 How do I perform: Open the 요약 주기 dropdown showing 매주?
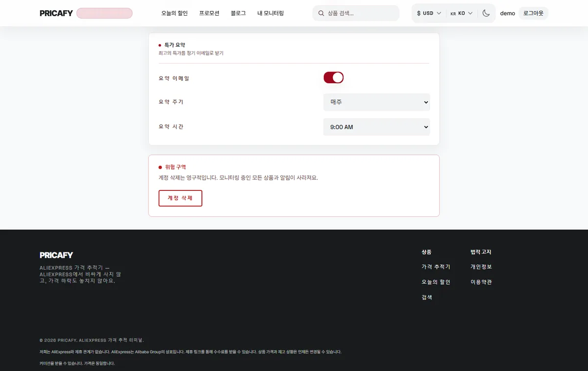coord(377,102)
